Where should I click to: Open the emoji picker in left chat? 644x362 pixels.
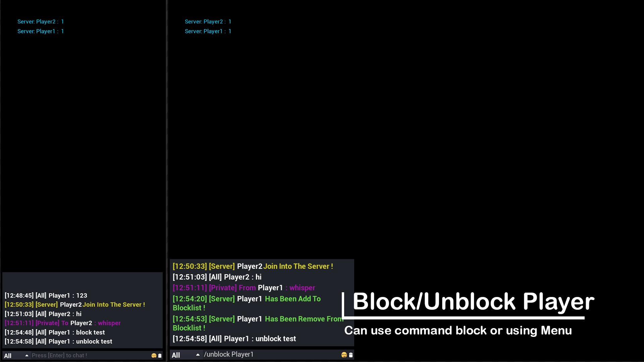(154, 355)
